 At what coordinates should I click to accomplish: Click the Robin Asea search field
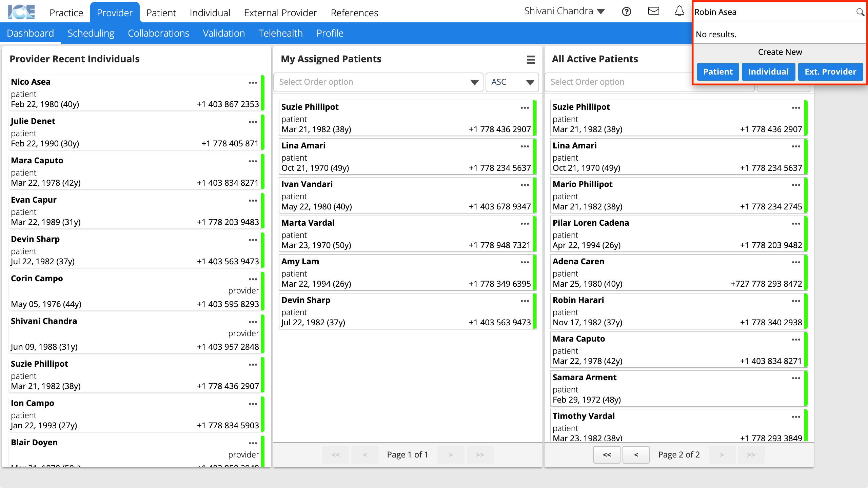[773, 12]
